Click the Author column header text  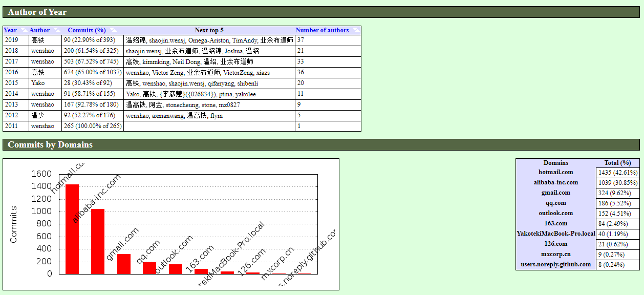39,30
